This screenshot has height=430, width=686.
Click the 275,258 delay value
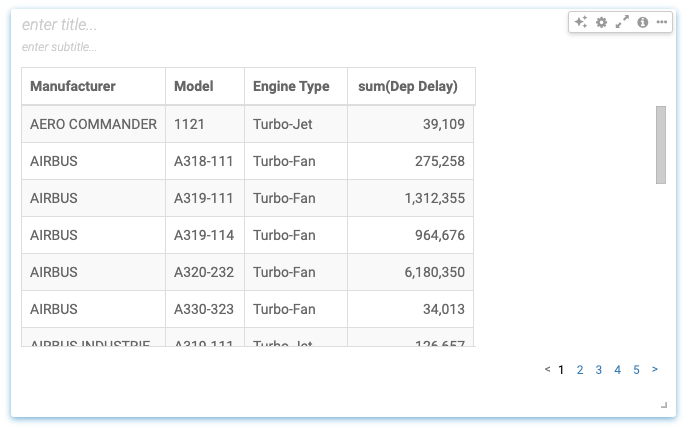pyautogui.click(x=440, y=161)
